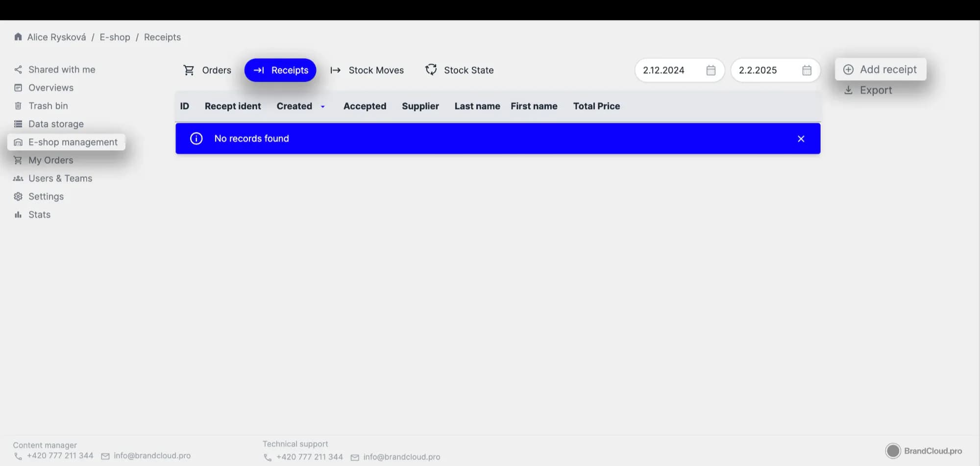Image resolution: width=980 pixels, height=466 pixels.
Task: Switch to the Stock Moves tab
Action: [367, 70]
